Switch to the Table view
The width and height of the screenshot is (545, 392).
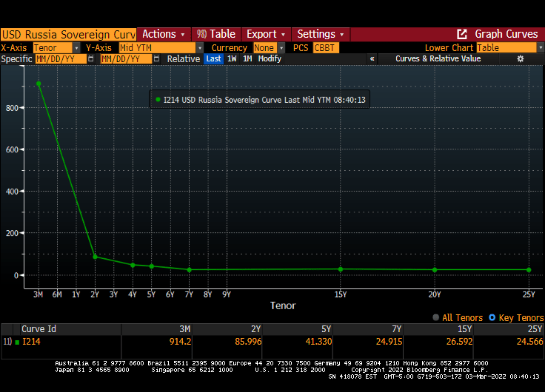point(215,34)
